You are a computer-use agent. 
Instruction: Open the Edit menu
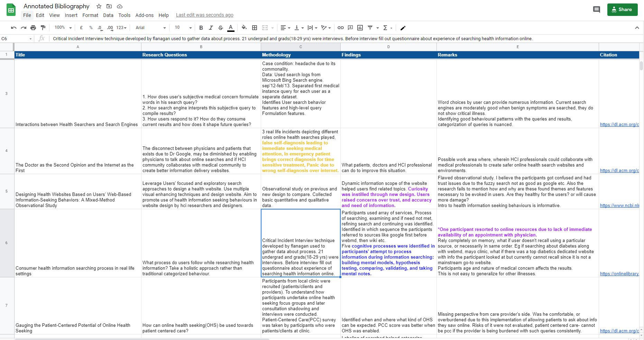[x=40, y=15]
